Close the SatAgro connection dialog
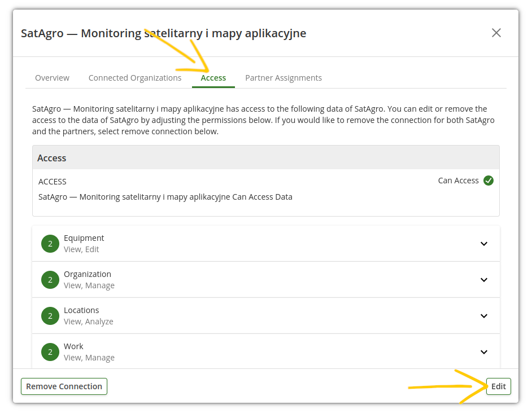 (x=496, y=33)
